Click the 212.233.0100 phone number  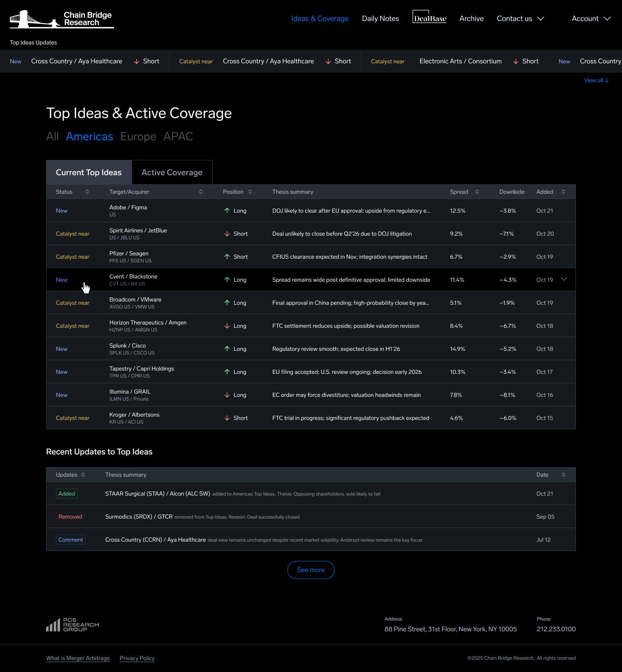[x=556, y=629]
